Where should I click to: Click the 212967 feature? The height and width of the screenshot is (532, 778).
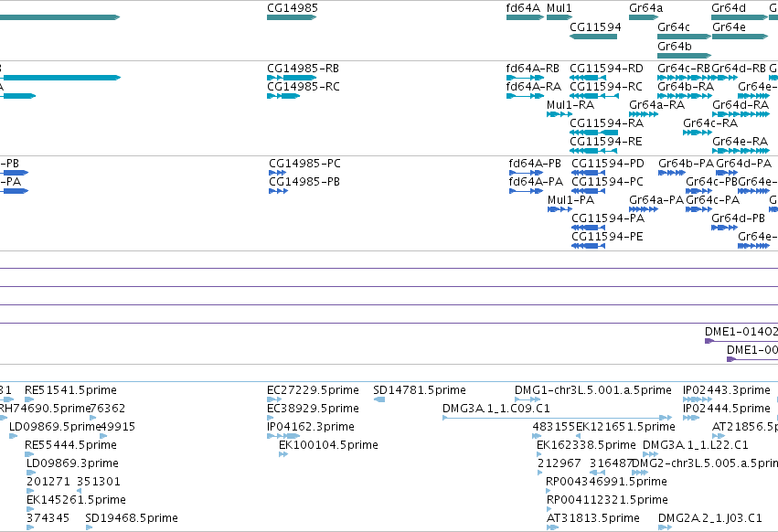(540, 473)
